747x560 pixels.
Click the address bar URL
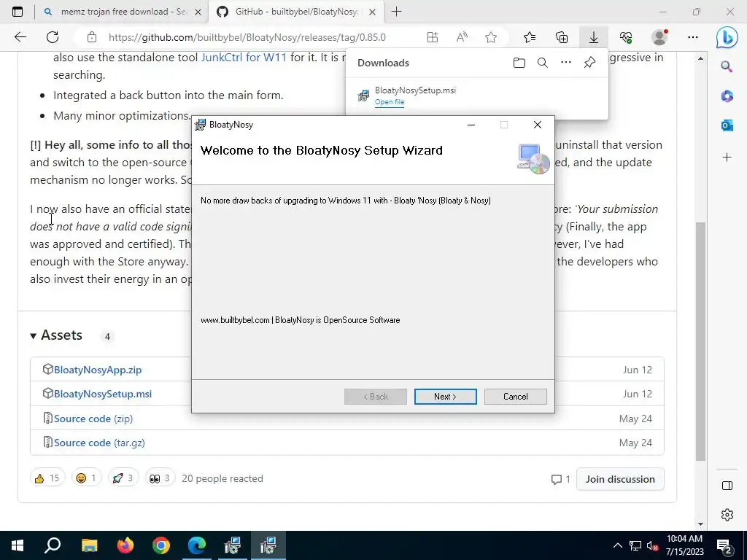coord(247,37)
